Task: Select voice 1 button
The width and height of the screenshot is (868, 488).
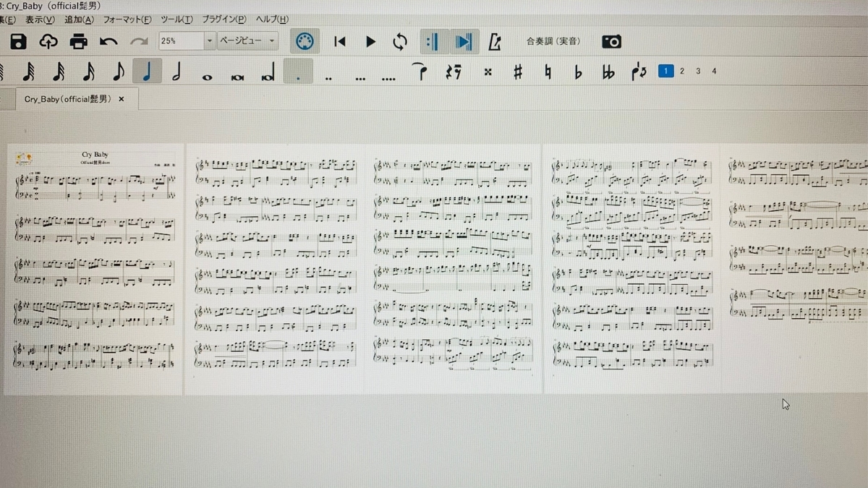Action: pyautogui.click(x=665, y=71)
